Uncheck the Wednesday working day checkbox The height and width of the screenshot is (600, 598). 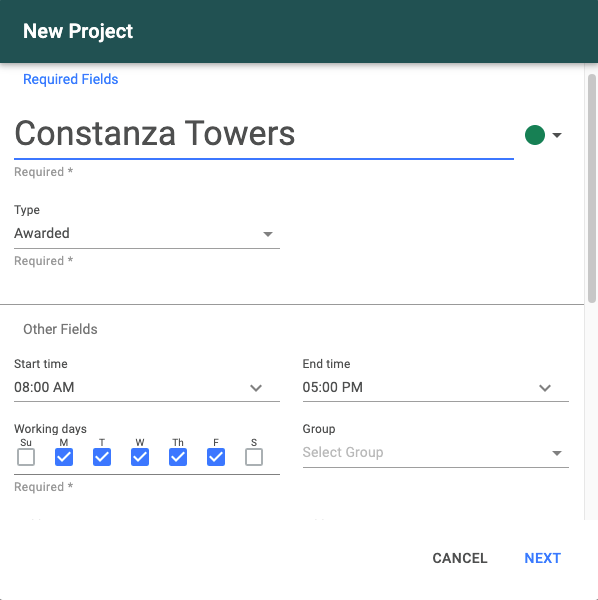pos(140,457)
